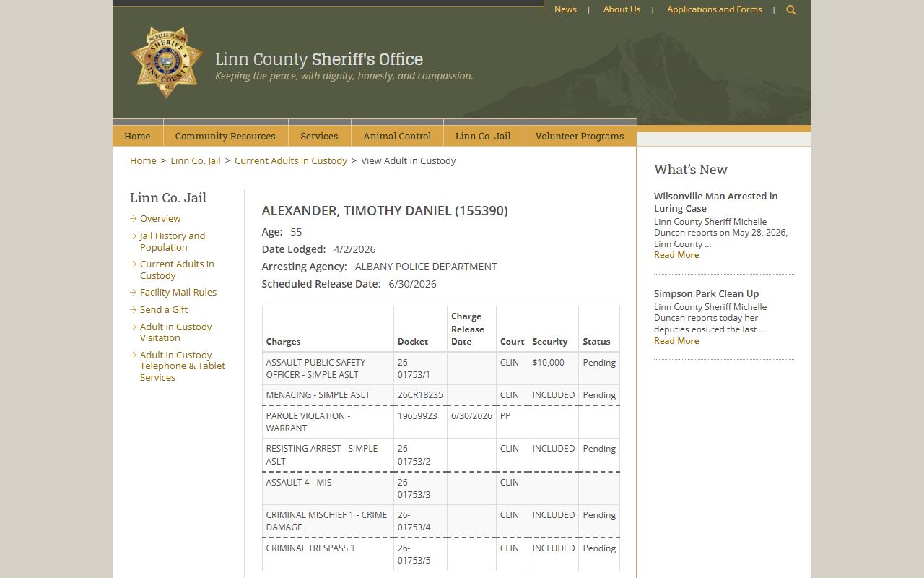Image resolution: width=924 pixels, height=578 pixels.
Task: Click the What's New heading
Action: (x=691, y=169)
